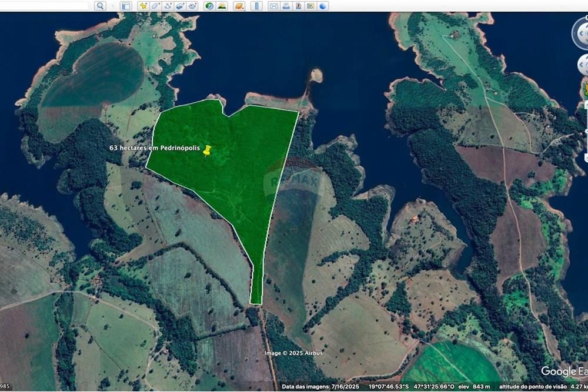This screenshot has height=392, width=588.
Task: Select the Add Polygon tool
Action: click(155, 6)
